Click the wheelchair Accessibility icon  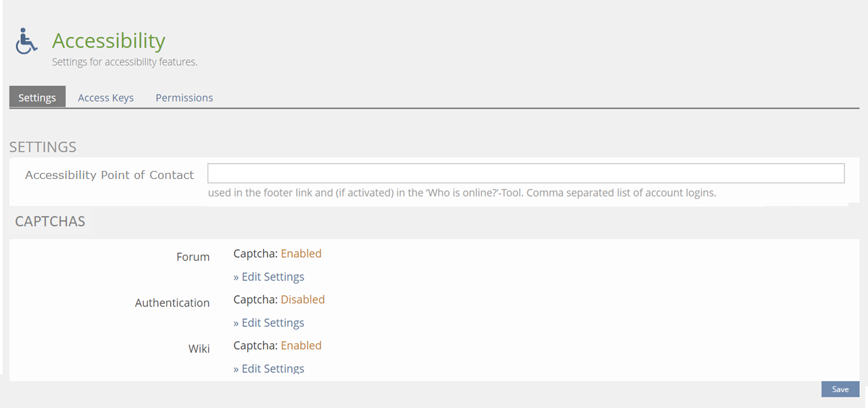click(26, 41)
